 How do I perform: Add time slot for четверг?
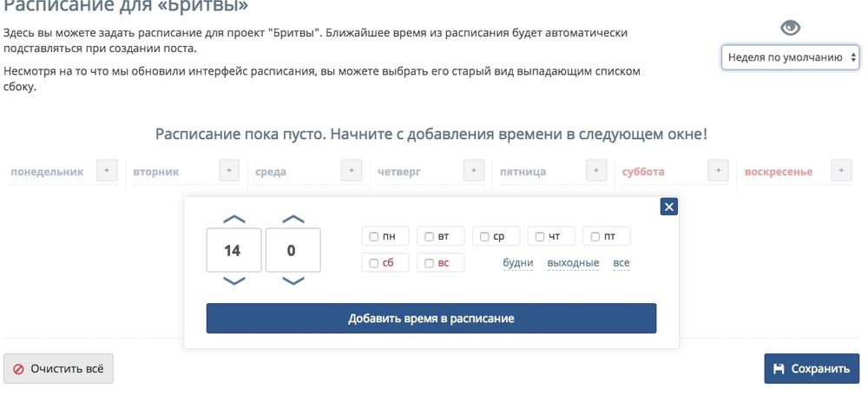tap(474, 170)
